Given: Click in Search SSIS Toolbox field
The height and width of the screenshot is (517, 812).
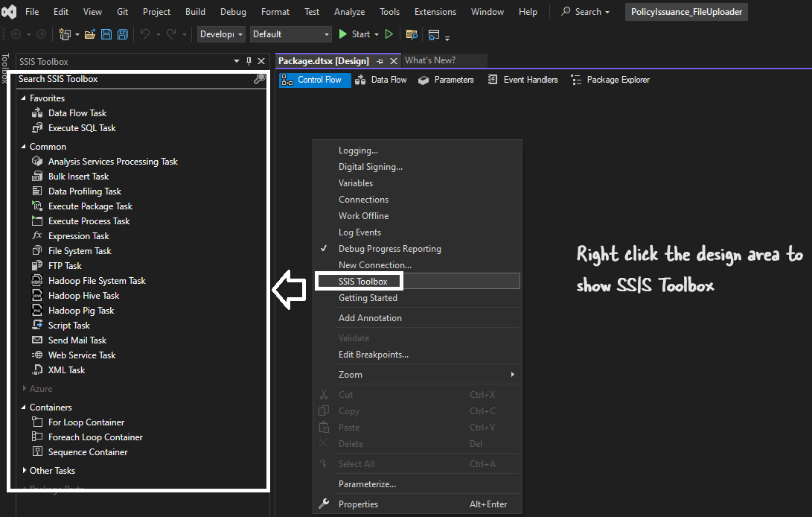Looking at the screenshot, I should [135, 79].
